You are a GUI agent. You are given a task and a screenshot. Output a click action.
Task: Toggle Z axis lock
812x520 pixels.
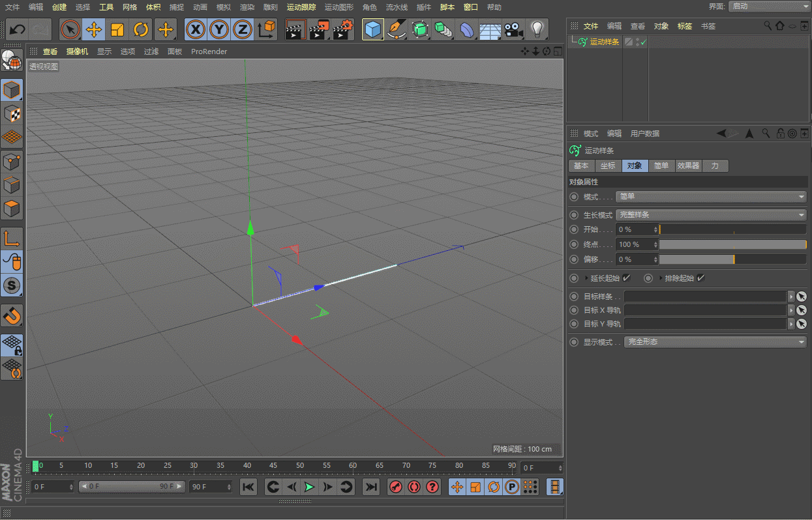point(243,29)
